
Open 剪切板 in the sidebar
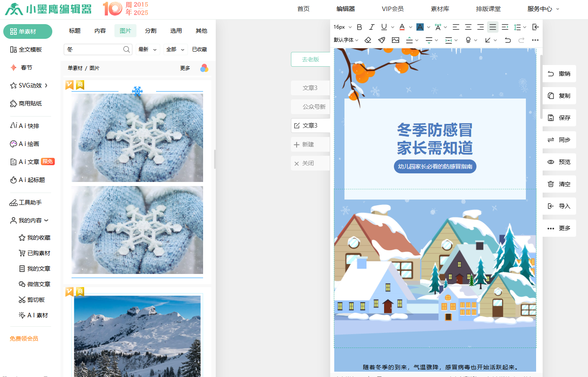tap(32, 300)
